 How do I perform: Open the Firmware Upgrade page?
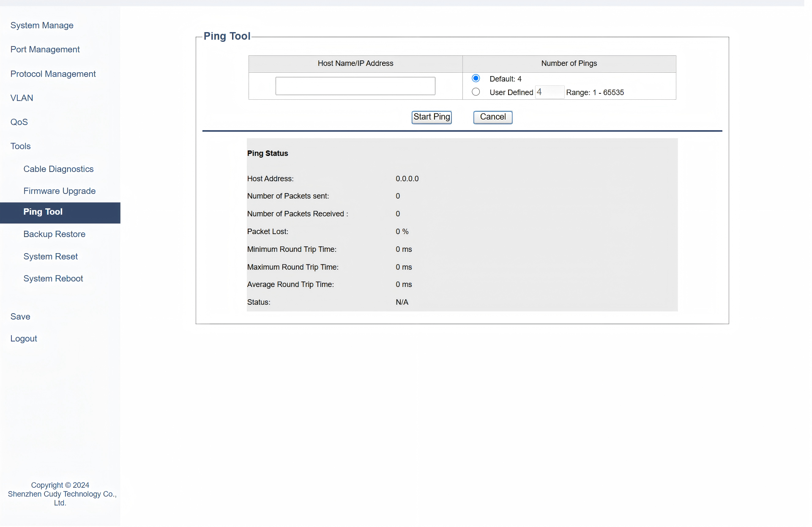tap(59, 191)
